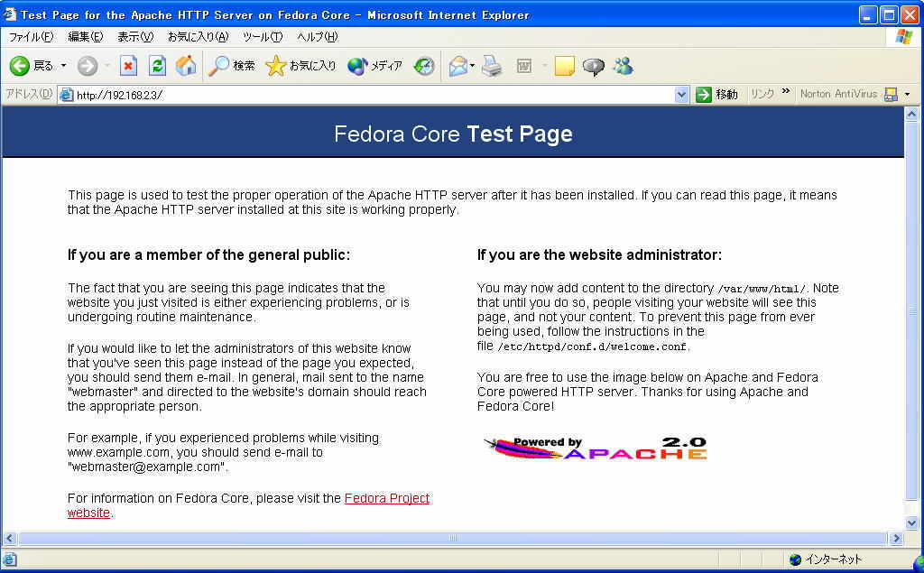
Task: Open the 編集(E) menu
Action: click(x=86, y=37)
